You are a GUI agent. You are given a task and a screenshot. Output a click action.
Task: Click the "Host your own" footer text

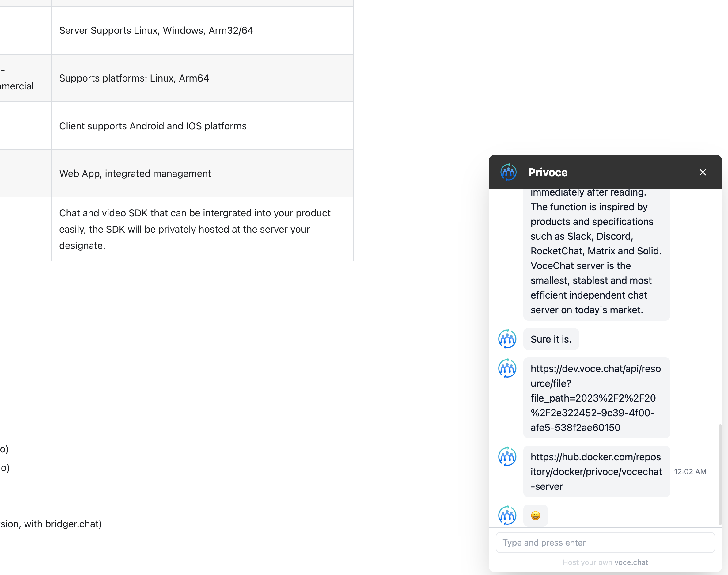587,562
